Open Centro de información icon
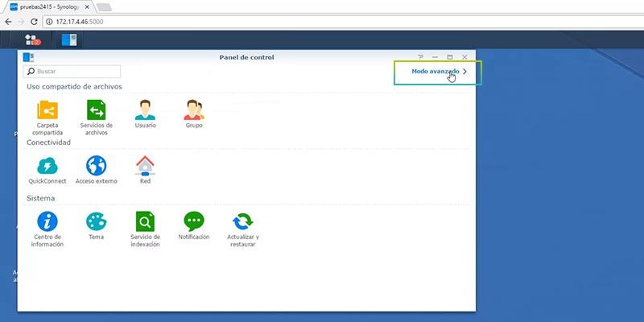This screenshot has width=644, height=322. (x=47, y=221)
